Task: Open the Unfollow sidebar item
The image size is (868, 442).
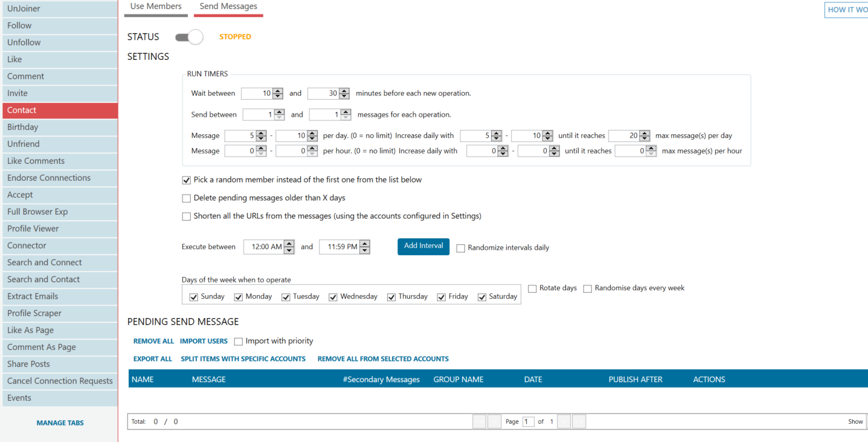Action: 59,42
